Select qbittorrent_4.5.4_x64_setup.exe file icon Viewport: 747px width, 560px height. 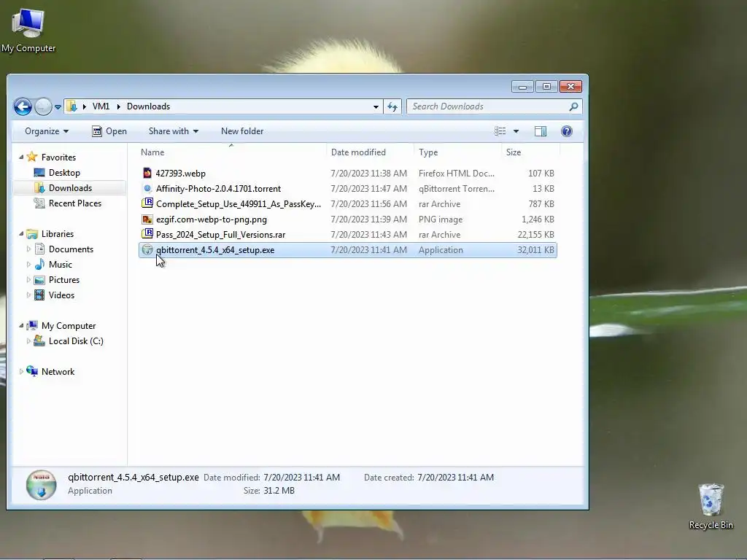pyautogui.click(x=147, y=249)
